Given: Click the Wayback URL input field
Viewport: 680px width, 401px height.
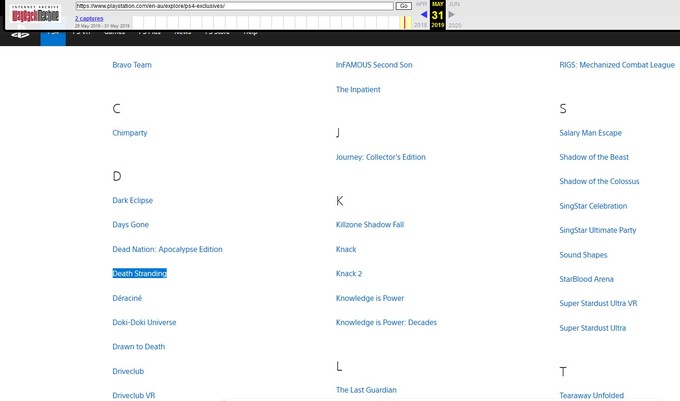Looking at the screenshot, I should point(234,6).
